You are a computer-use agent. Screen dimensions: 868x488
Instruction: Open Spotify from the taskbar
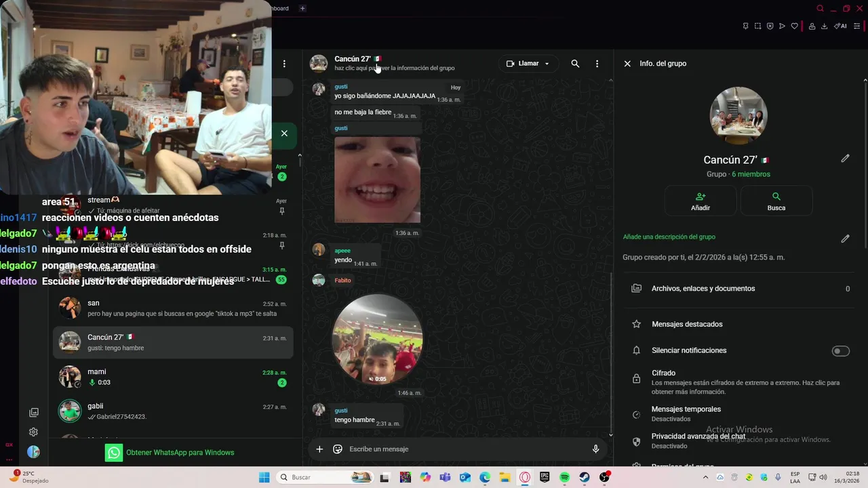pyautogui.click(x=564, y=477)
